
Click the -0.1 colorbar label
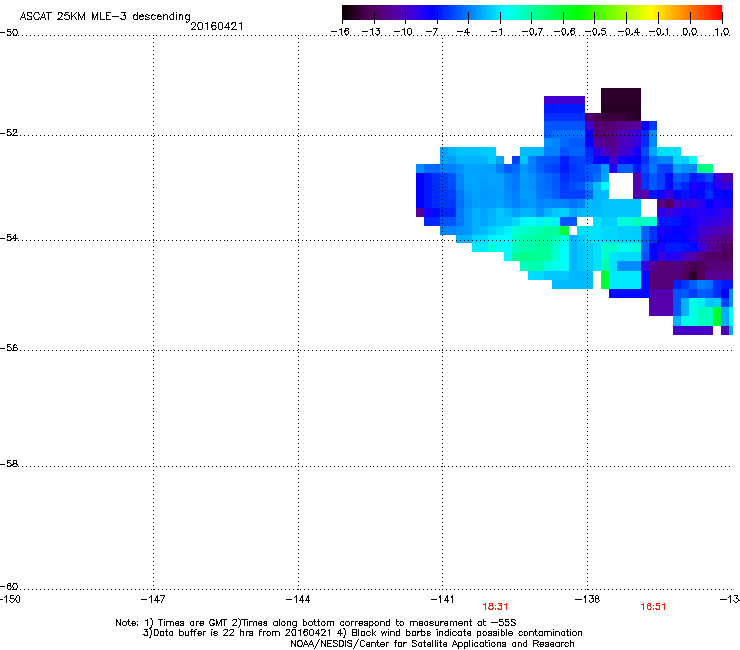[659, 32]
